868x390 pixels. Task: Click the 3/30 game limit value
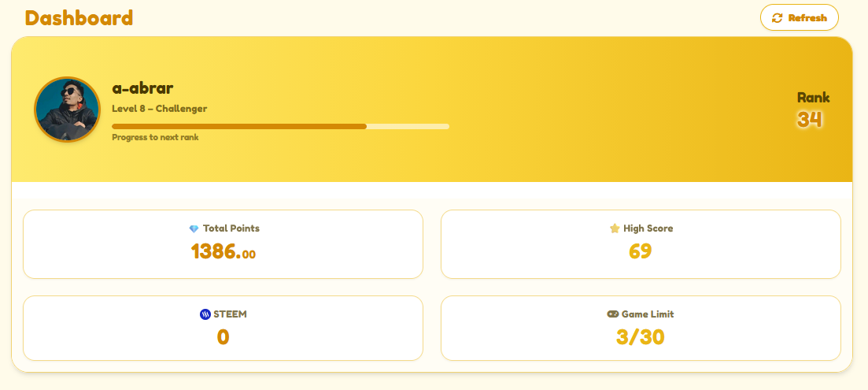tap(641, 337)
